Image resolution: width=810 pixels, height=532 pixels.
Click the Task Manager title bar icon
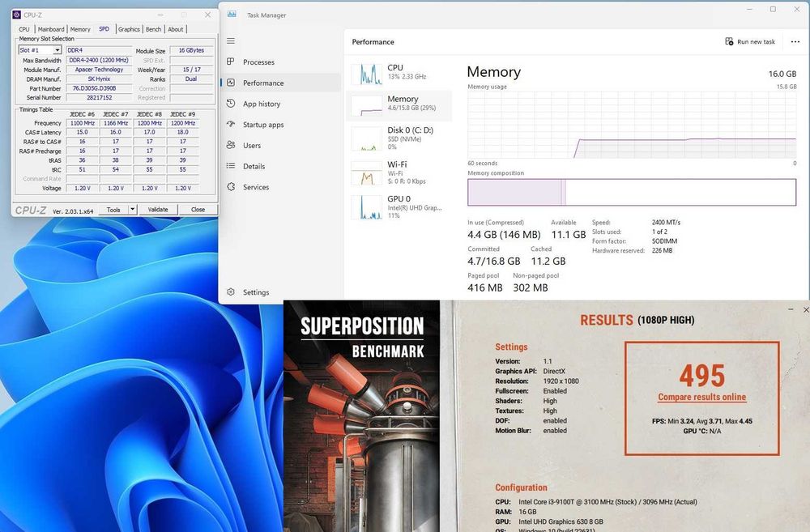click(232, 15)
